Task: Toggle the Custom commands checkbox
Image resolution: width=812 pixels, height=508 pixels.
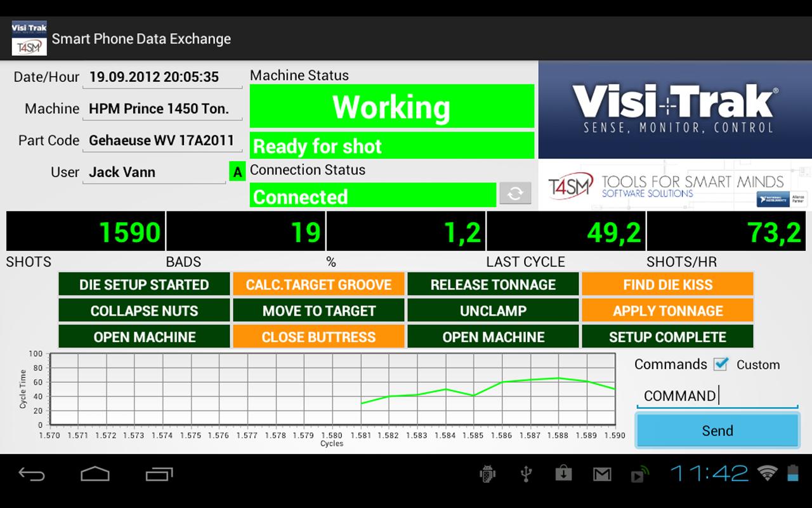Action: point(721,364)
